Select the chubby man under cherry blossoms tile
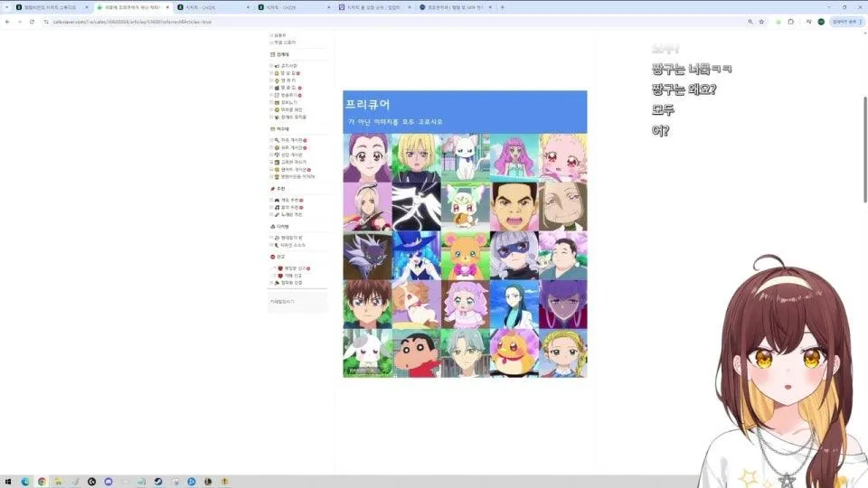This screenshot has height=488, width=868. tap(563, 256)
